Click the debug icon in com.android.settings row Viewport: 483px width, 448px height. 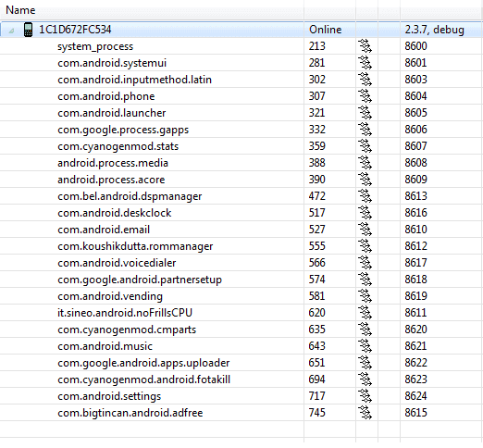(x=365, y=396)
